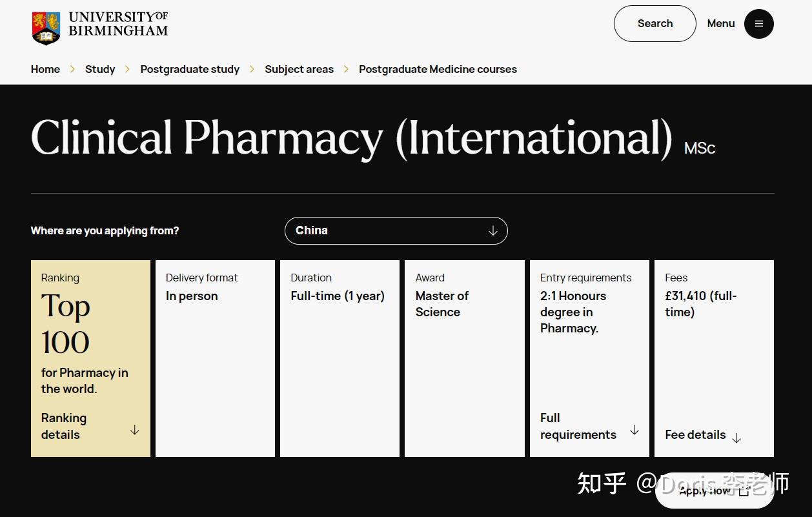Screen dimensions: 812x517
Task: Click the University of Birmingham crest logo
Action: 45,27
